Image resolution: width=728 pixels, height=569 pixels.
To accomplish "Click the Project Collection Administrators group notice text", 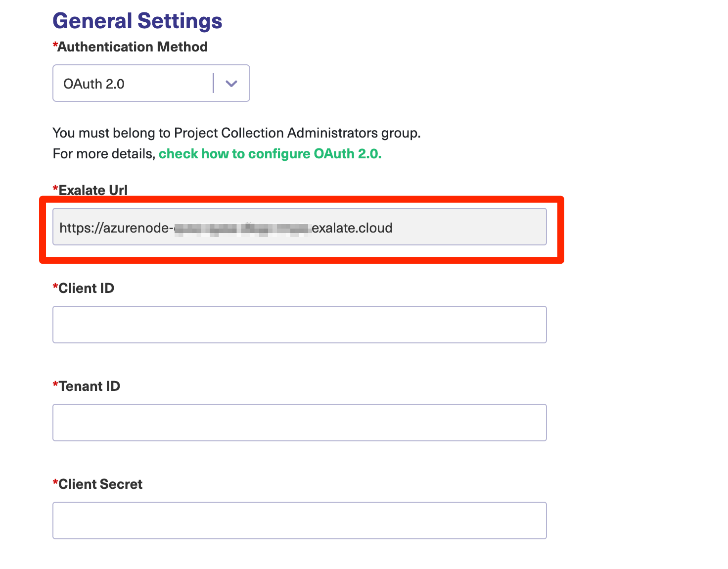I will tap(236, 133).
